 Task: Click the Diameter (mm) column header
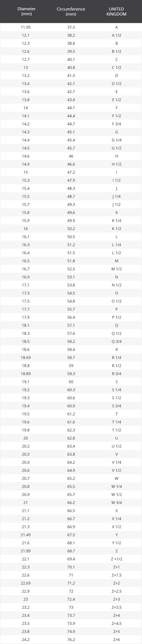coord(26,11)
